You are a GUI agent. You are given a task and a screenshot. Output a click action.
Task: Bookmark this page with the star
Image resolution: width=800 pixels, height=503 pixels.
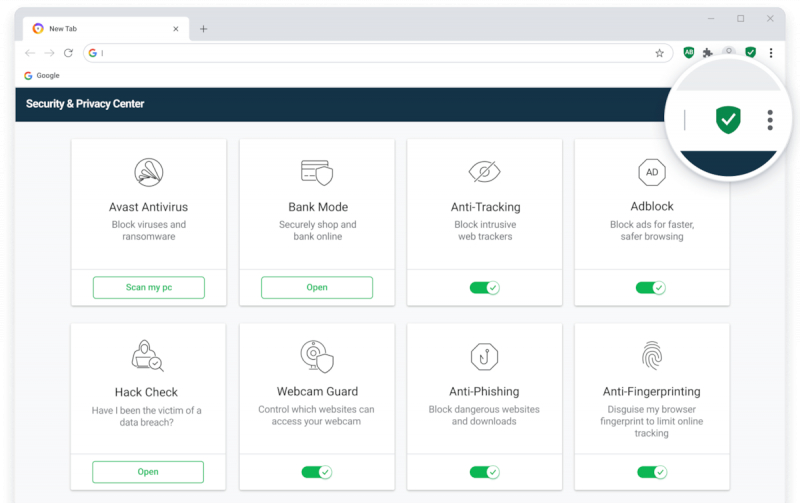(x=659, y=53)
